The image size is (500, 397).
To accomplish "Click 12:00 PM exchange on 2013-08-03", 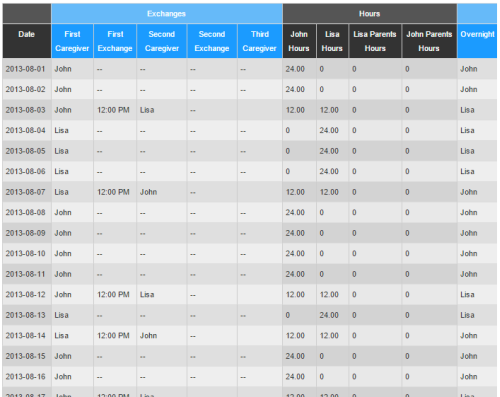I will pyautogui.click(x=113, y=110).
